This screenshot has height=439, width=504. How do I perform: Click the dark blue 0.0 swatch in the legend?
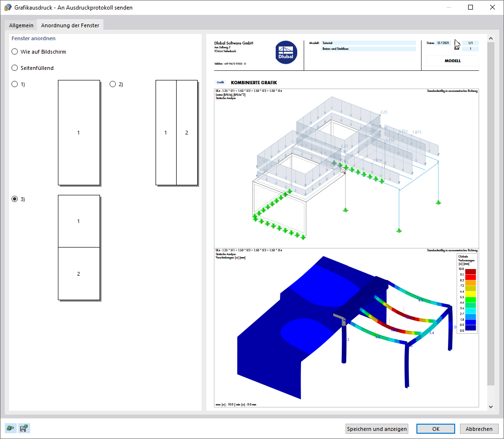coord(470,328)
